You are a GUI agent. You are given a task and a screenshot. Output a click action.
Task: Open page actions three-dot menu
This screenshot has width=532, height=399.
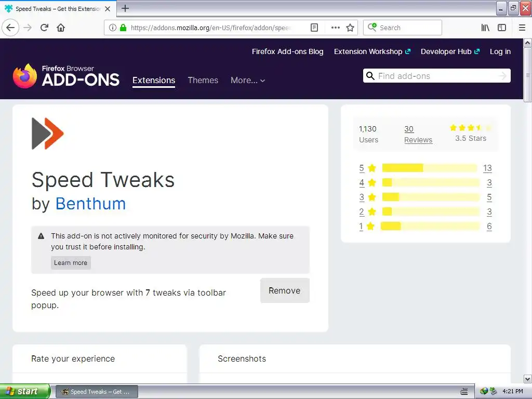click(x=335, y=28)
